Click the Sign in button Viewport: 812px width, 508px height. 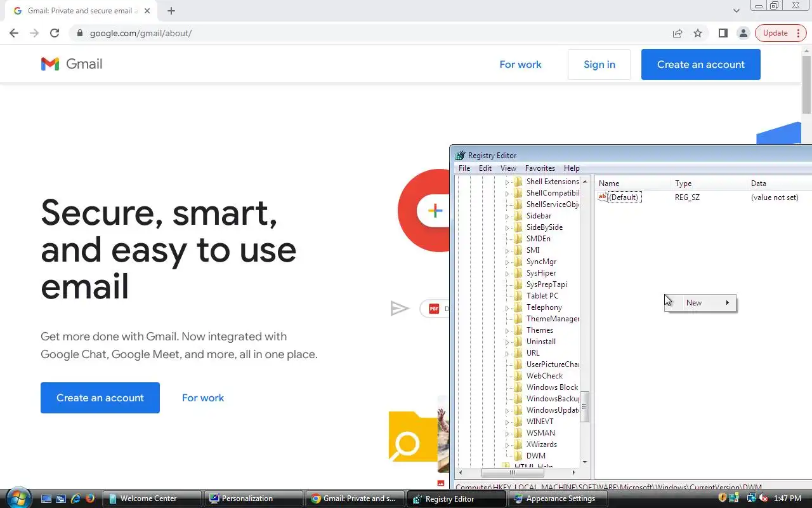599,64
